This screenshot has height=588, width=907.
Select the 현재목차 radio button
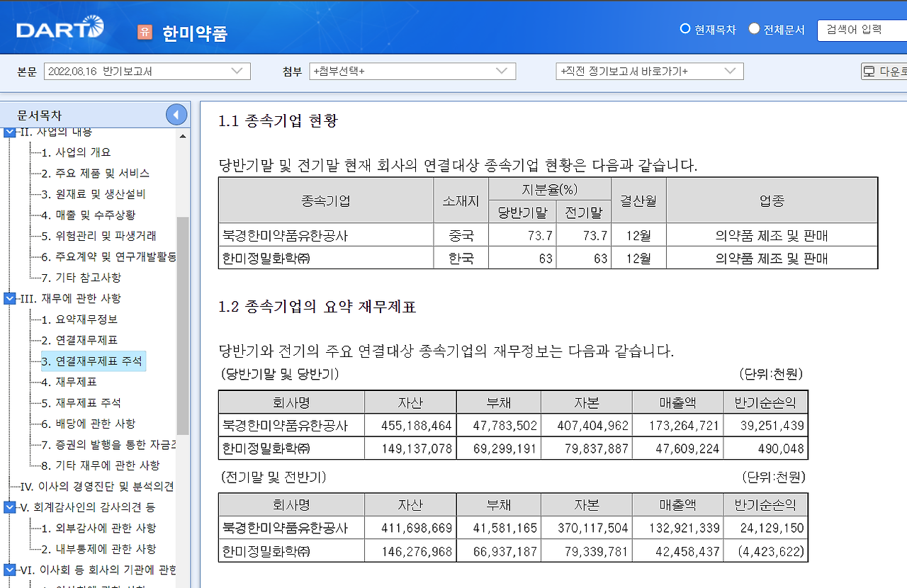coord(685,29)
